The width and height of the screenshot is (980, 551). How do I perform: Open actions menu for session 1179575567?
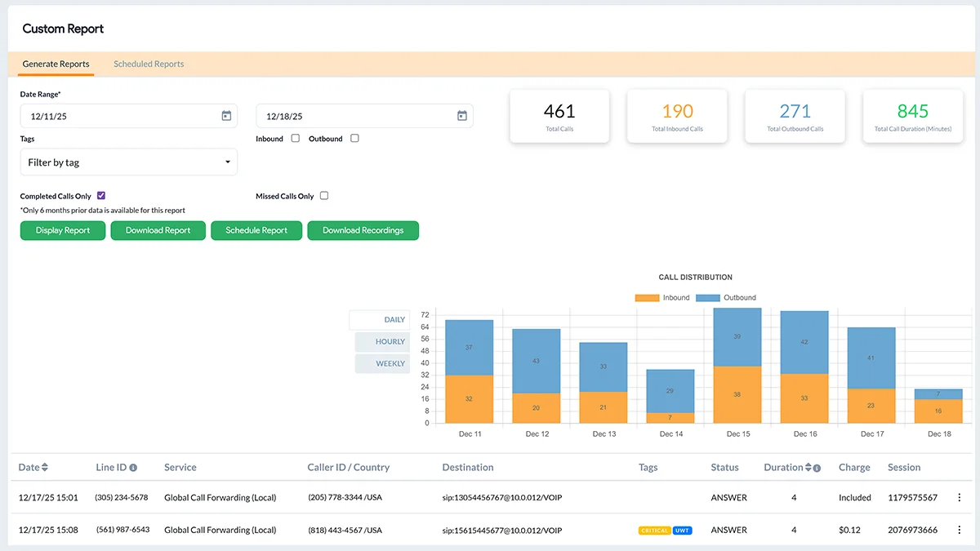tap(959, 497)
